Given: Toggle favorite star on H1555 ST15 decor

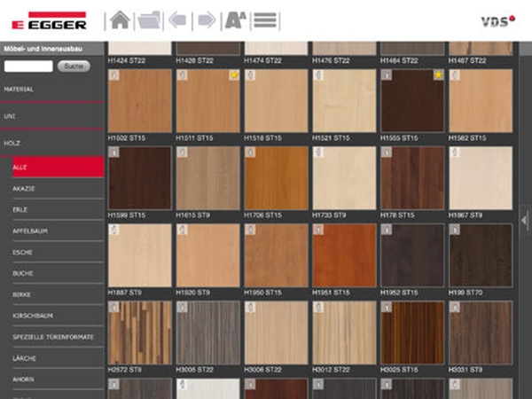Looking at the screenshot, I should point(438,75).
